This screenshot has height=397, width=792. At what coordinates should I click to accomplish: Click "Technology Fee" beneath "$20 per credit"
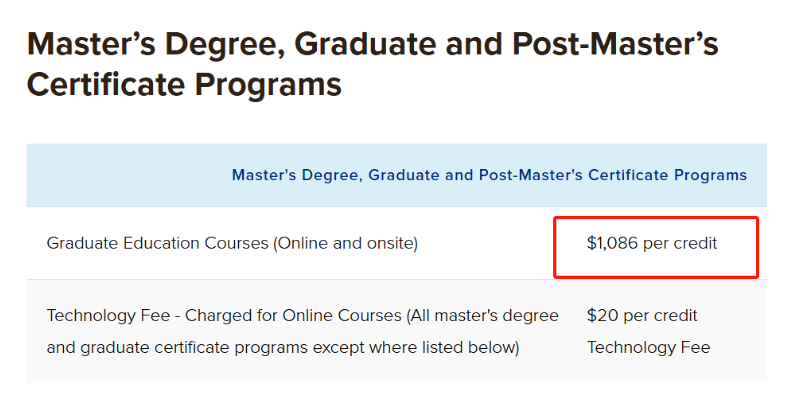point(649,348)
